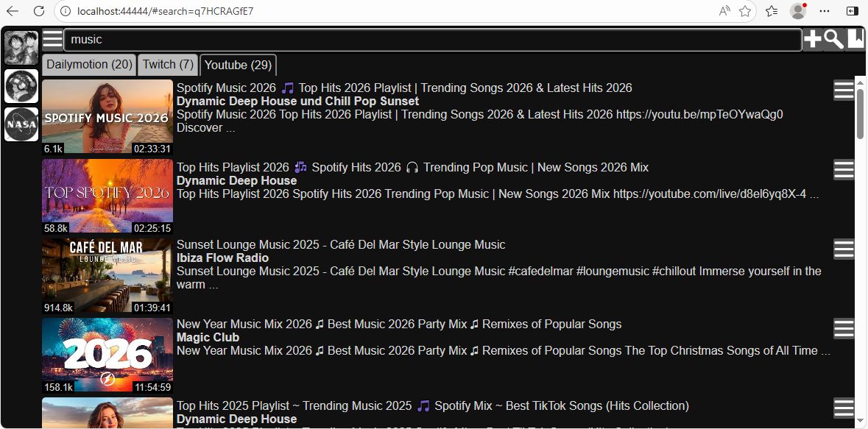
Task: Click the browser refresh icon
Action: tap(38, 11)
